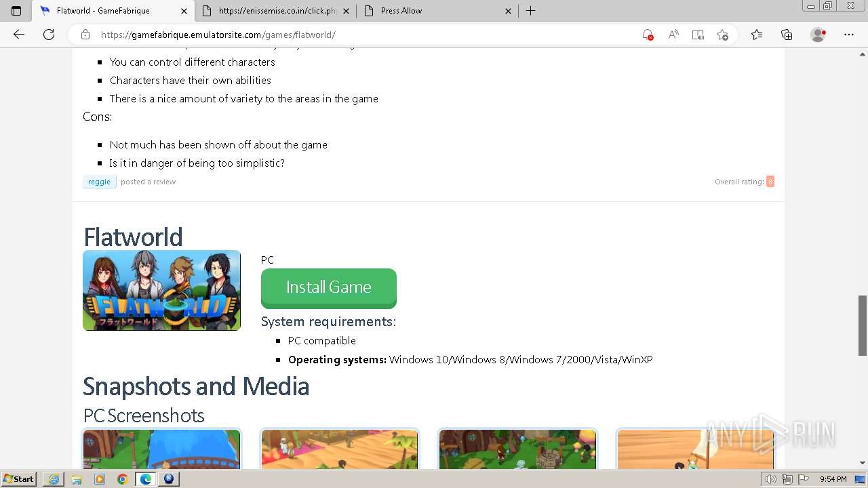Click the 'PC compatible' list item
The image size is (868, 488).
tap(322, 340)
